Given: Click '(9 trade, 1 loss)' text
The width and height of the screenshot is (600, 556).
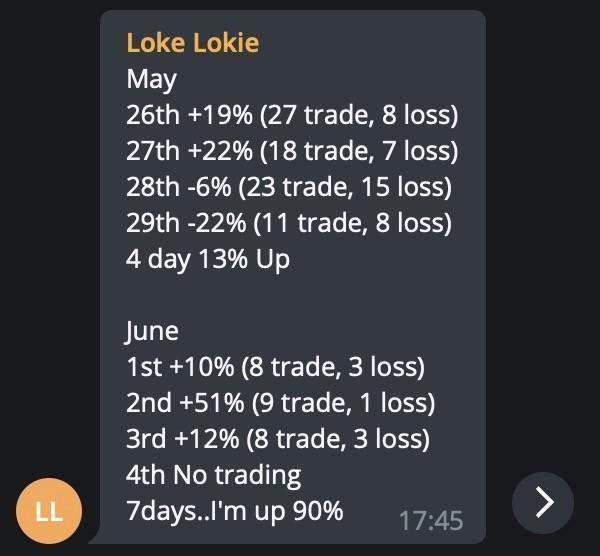Looking at the screenshot, I should (x=343, y=403).
